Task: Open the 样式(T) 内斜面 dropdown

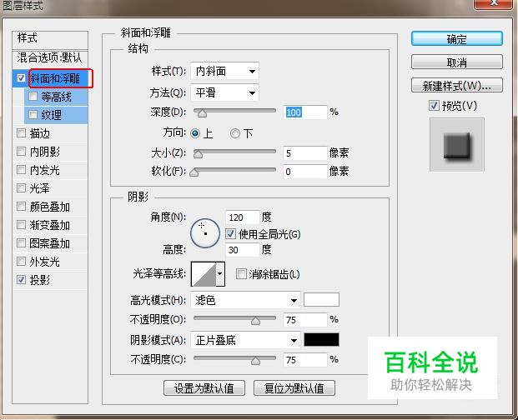Action: pyautogui.click(x=224, y=71)
